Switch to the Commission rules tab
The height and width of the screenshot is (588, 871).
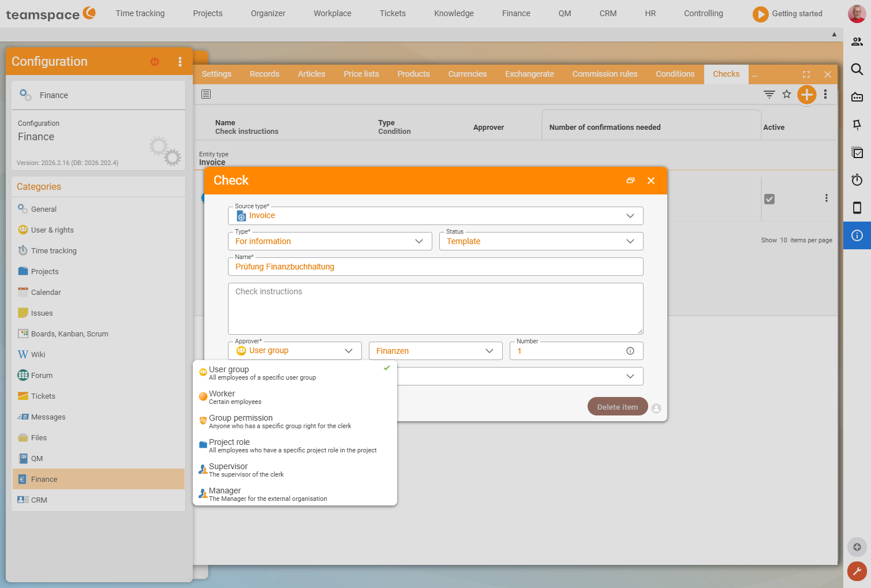pyautogui.click(x=605, y=74)
